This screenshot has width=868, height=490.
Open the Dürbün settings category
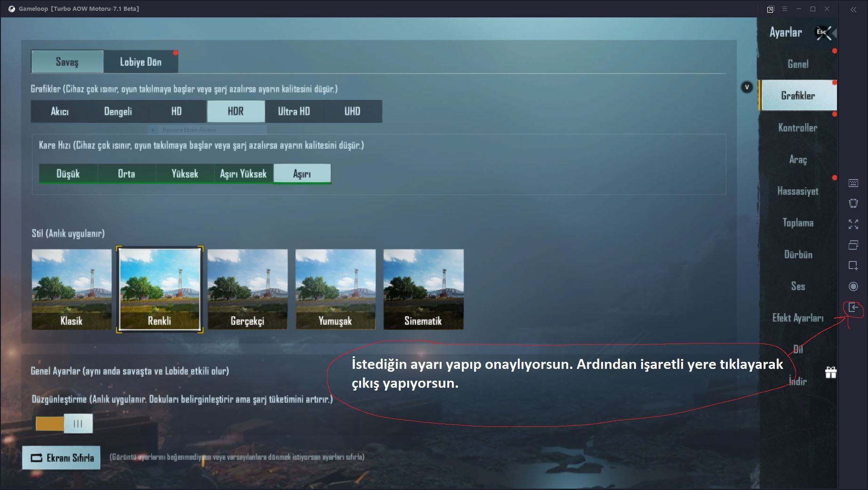click(x=798, y=254)
